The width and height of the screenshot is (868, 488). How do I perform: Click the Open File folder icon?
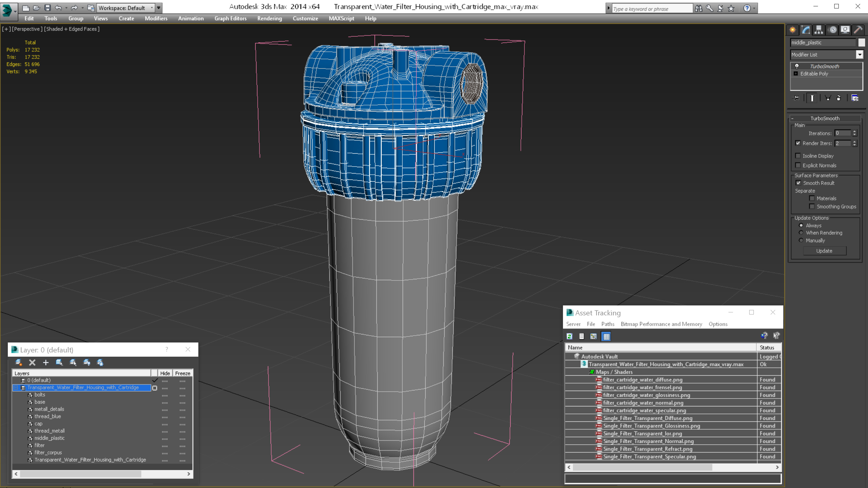tap(37, 8)
